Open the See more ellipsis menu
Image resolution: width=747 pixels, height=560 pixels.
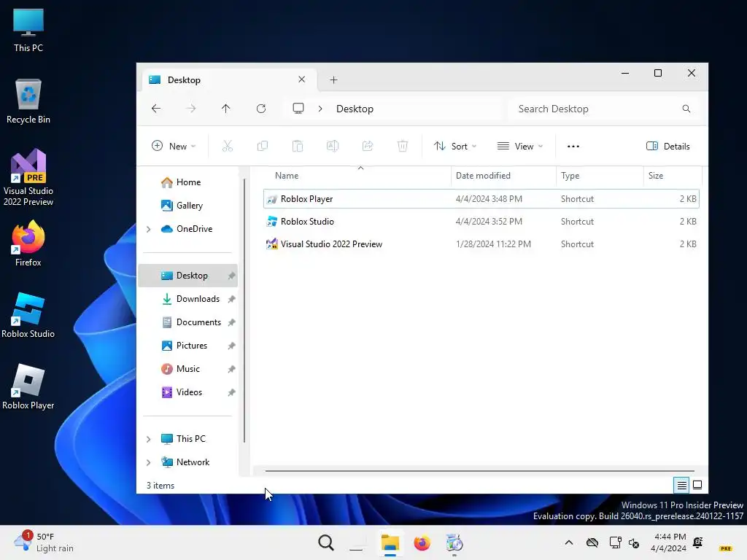pyautogui.click(x=573, y=146)
